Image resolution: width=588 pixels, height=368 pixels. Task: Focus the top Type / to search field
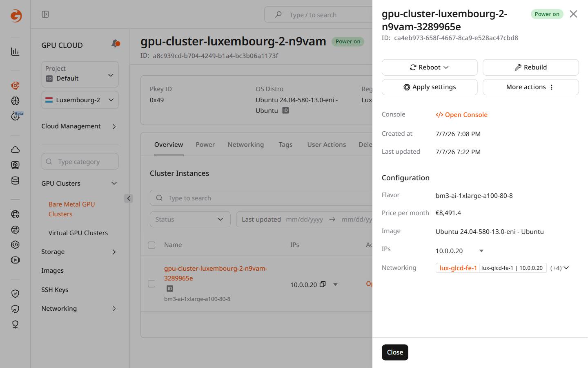tap(318, 15)
